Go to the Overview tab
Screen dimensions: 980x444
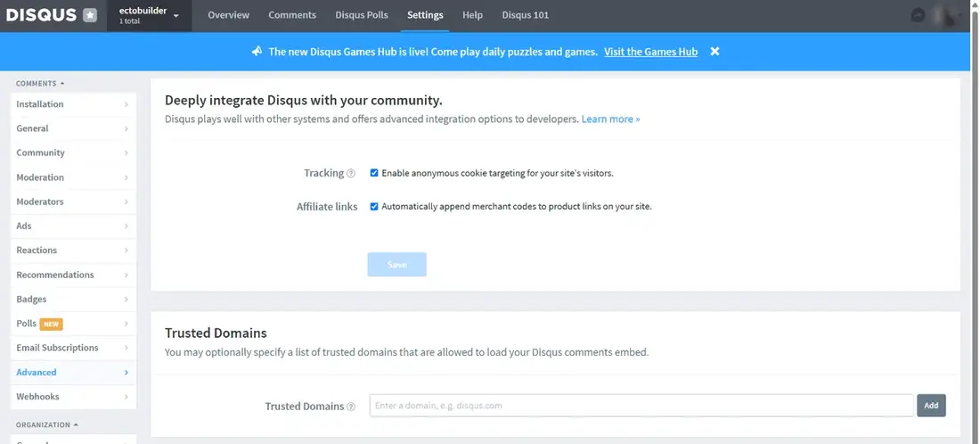pyautogui.click(x=228, y=15)
